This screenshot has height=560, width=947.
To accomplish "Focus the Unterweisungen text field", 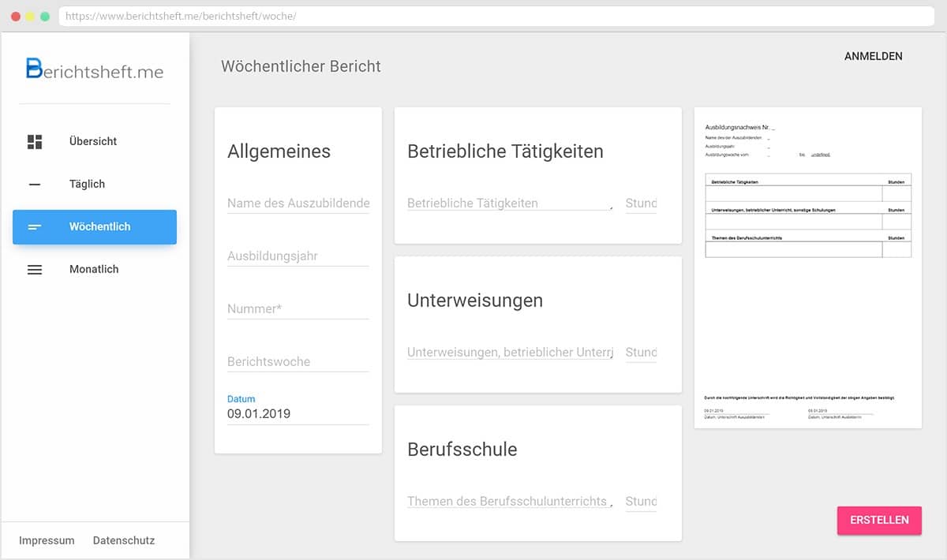I will pos(509,353).
